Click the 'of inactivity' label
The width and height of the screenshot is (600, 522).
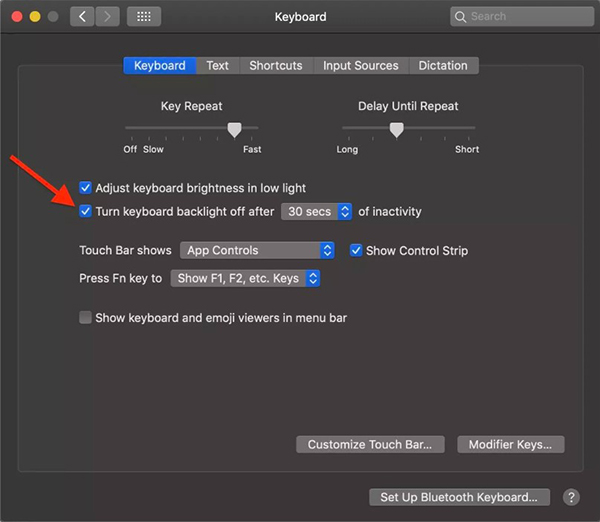pos(390,212)
